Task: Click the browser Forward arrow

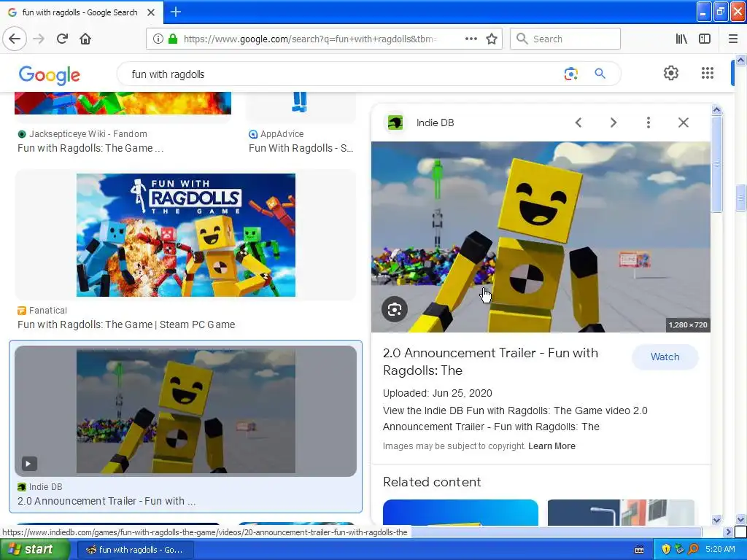Action: (x=39, y=39)
